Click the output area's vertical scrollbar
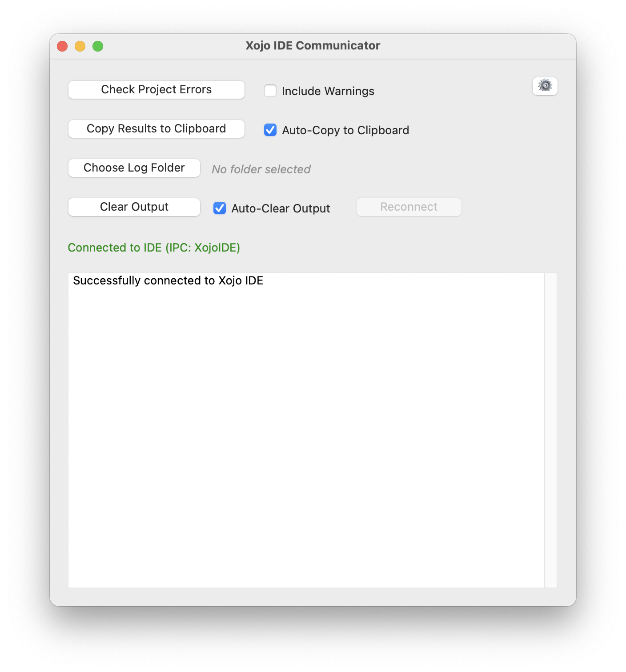 pyautogui.click(x=551, y=429)
